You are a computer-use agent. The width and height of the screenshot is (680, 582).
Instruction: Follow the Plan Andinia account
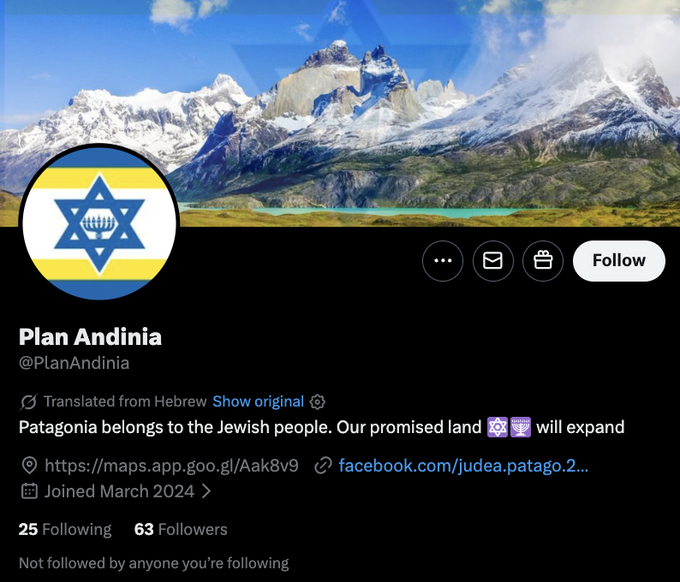point(619,261)
